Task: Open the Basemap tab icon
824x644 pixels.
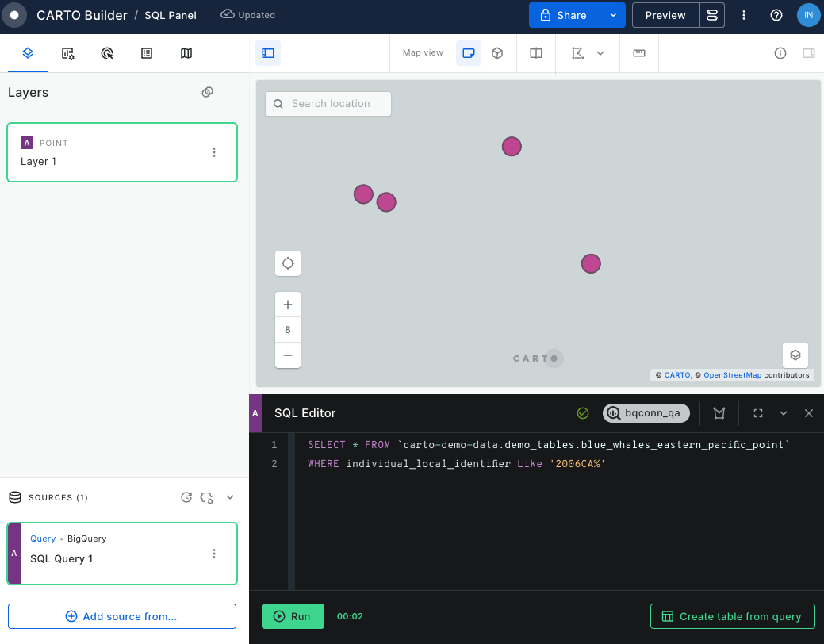Action: click(x=186, y=53)
